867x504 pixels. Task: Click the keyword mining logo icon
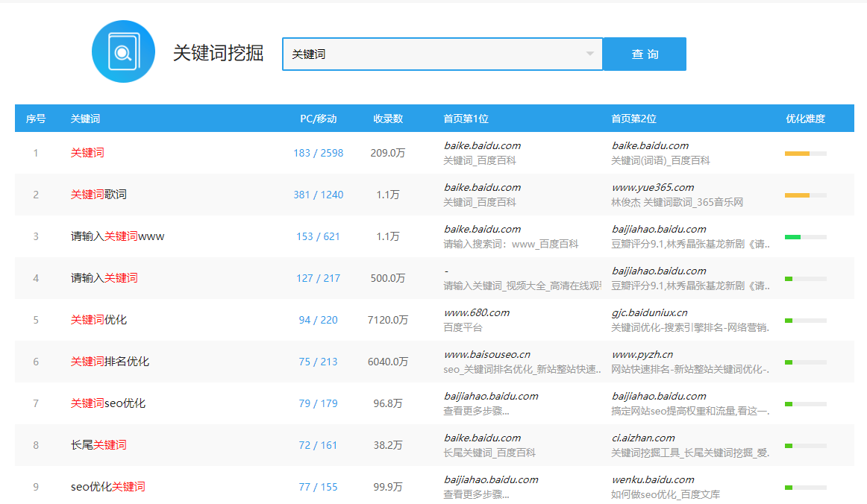point(123,52)
